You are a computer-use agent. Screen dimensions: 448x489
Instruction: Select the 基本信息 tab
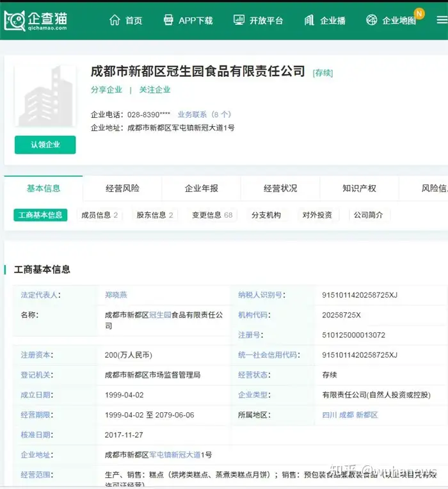point(44,188)
